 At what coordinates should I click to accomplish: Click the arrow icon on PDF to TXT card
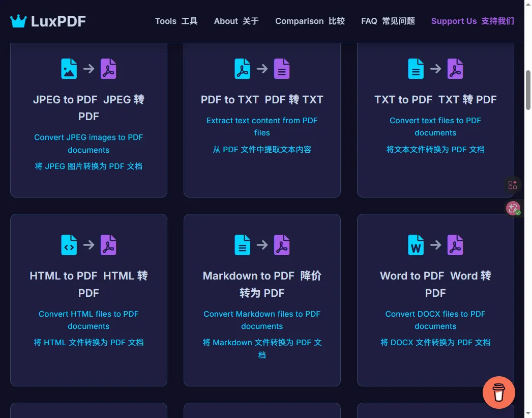(x=262, y=69)
